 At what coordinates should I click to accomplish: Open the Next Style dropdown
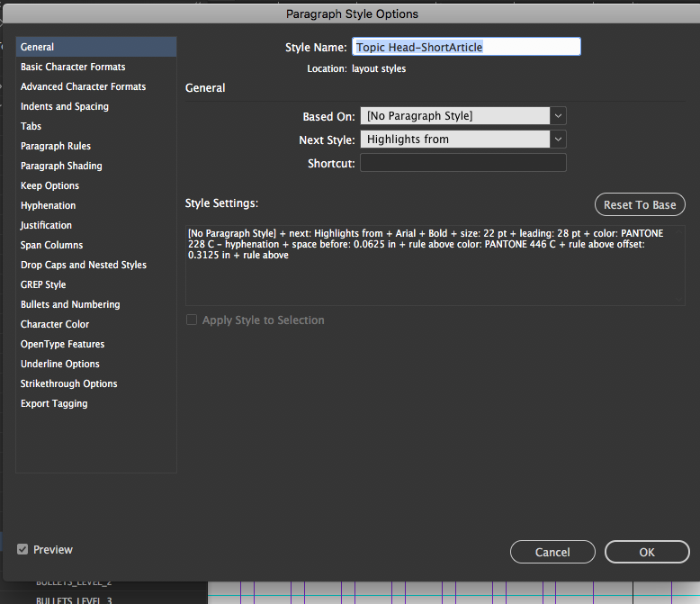(x=463, y=140)
